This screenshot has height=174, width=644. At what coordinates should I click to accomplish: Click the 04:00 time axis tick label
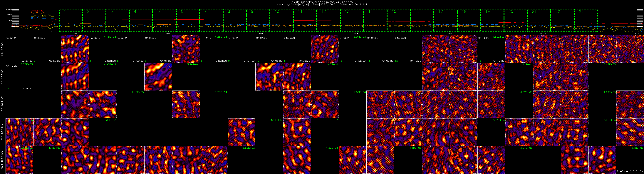[x=168, y=33]
